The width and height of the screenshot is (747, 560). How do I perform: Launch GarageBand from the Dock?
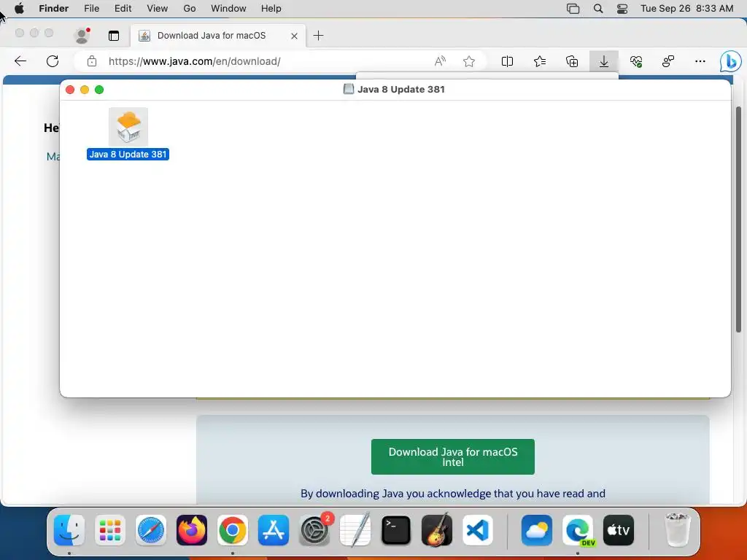(x=437, y=530)
